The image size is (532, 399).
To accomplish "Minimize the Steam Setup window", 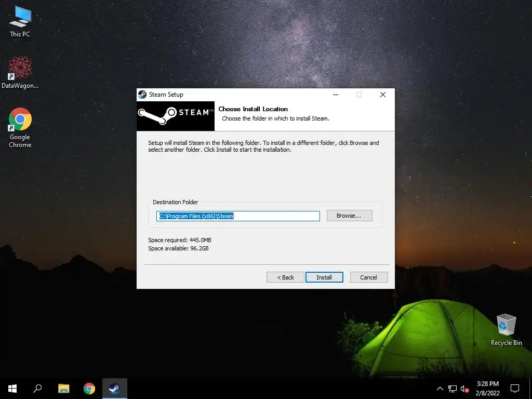I will tap(336, 95).
